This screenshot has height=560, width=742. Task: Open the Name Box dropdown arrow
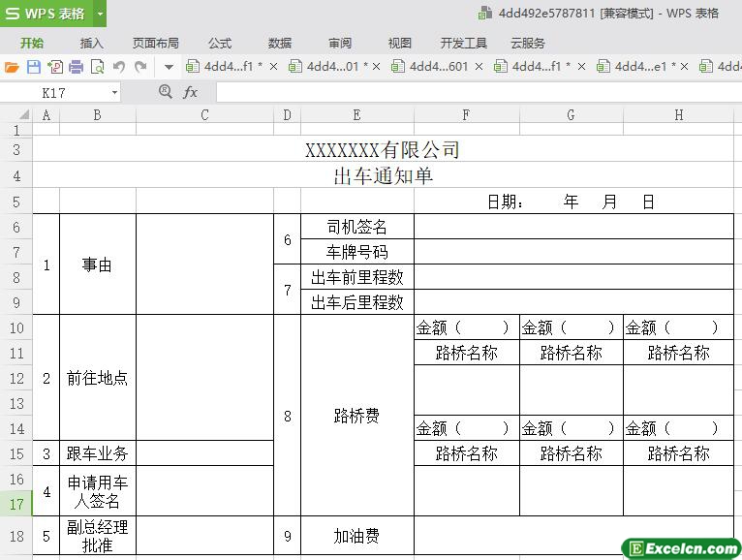tap(114, 92)
